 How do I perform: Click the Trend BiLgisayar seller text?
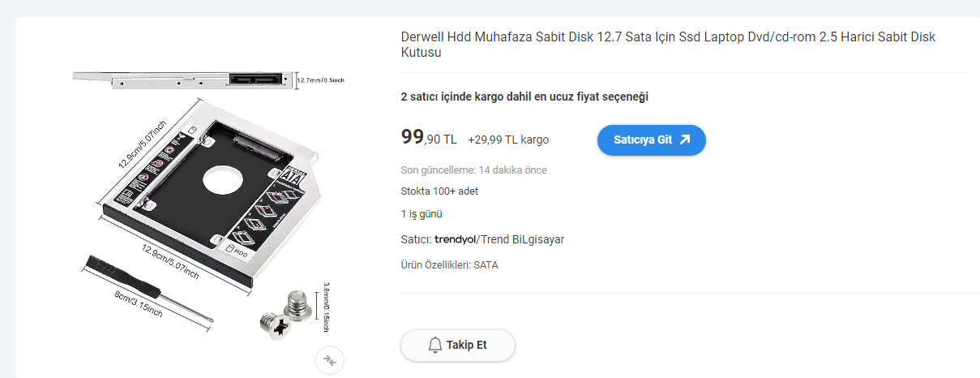click(522, 239)
